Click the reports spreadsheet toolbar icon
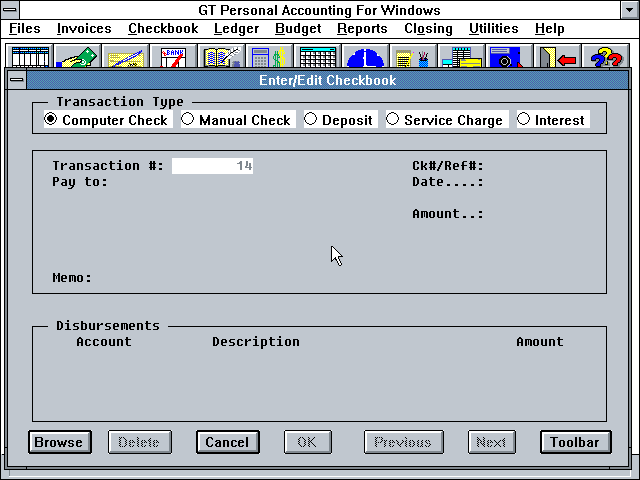640x480 pixels. [461, 56]
